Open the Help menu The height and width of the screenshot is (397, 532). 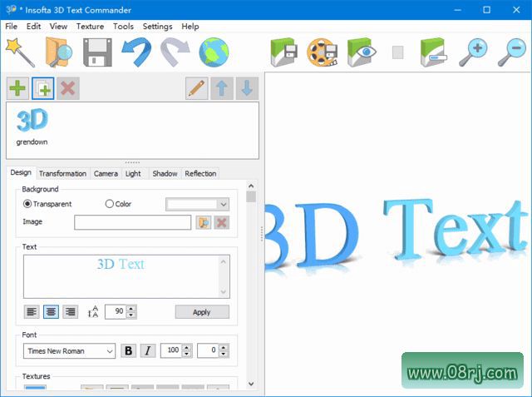click(x=190, y=27)
